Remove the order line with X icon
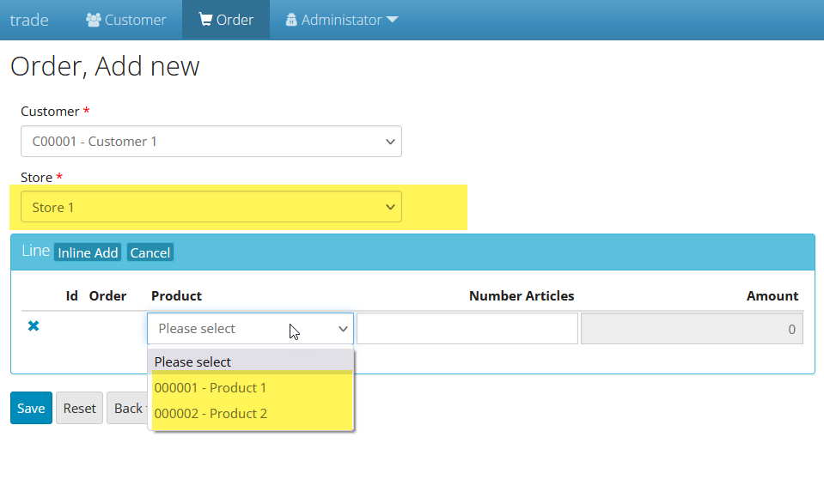The width and height of the screenshot is (824, 504). [x=34, y=326]
